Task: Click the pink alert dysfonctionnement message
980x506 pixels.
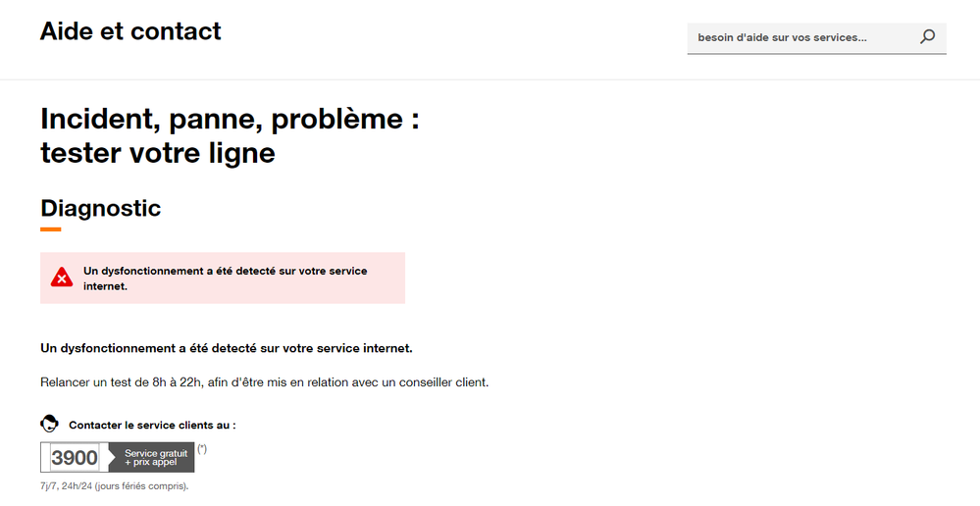Action: (x=223, y=278)
